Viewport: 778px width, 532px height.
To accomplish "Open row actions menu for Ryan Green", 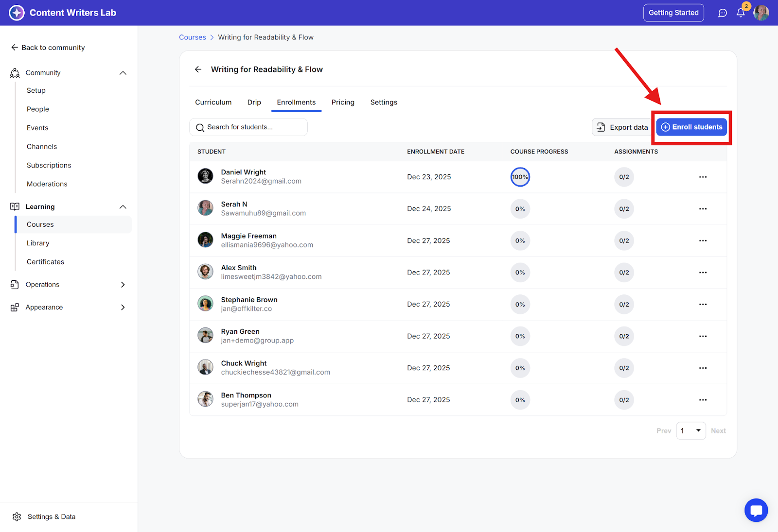I will 703,336.
